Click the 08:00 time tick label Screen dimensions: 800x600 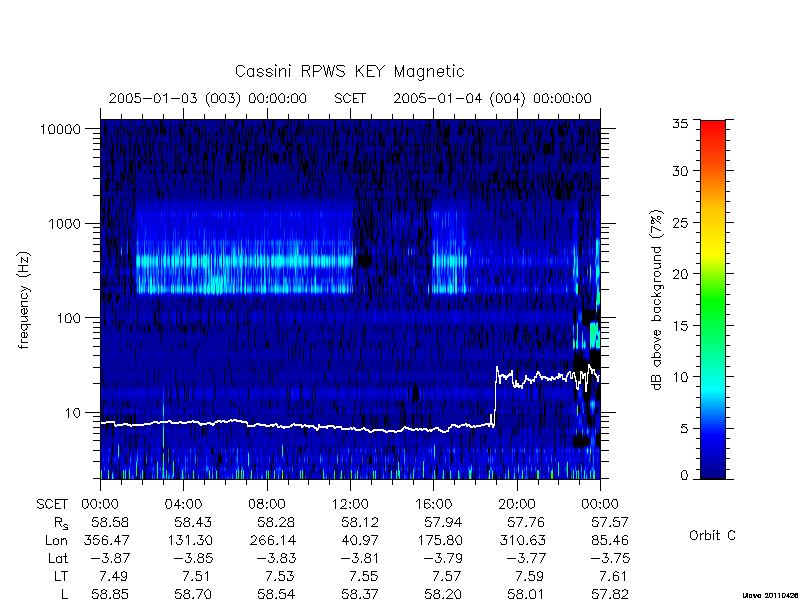267,505
